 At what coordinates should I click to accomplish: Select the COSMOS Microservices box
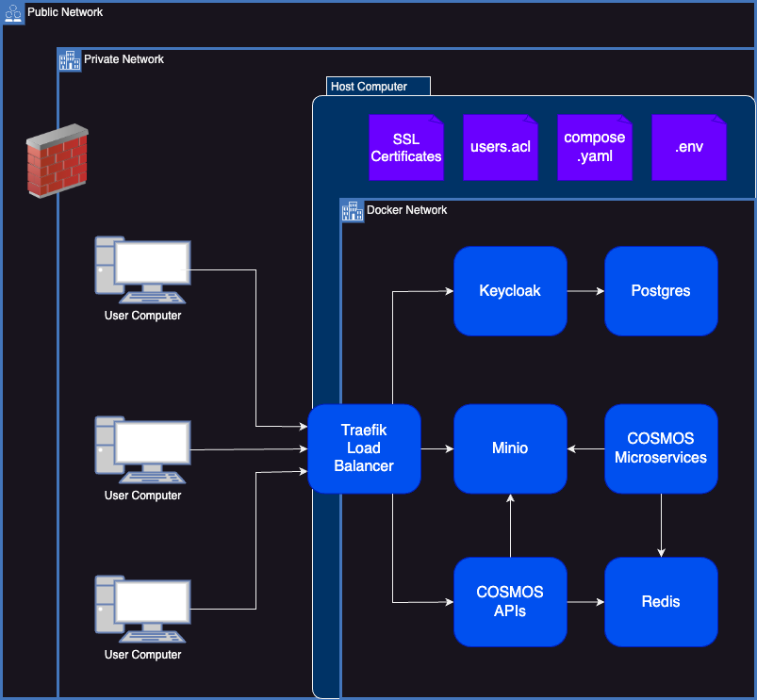tap(661, 448)
